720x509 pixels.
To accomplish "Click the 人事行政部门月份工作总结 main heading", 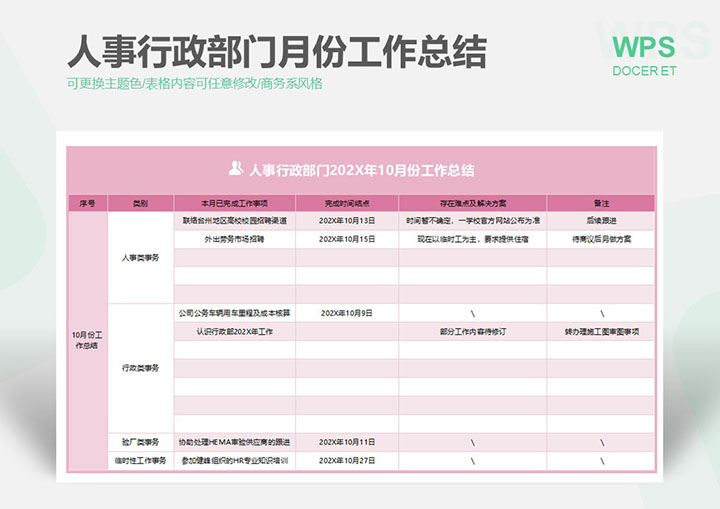I will tap(277, 49).
